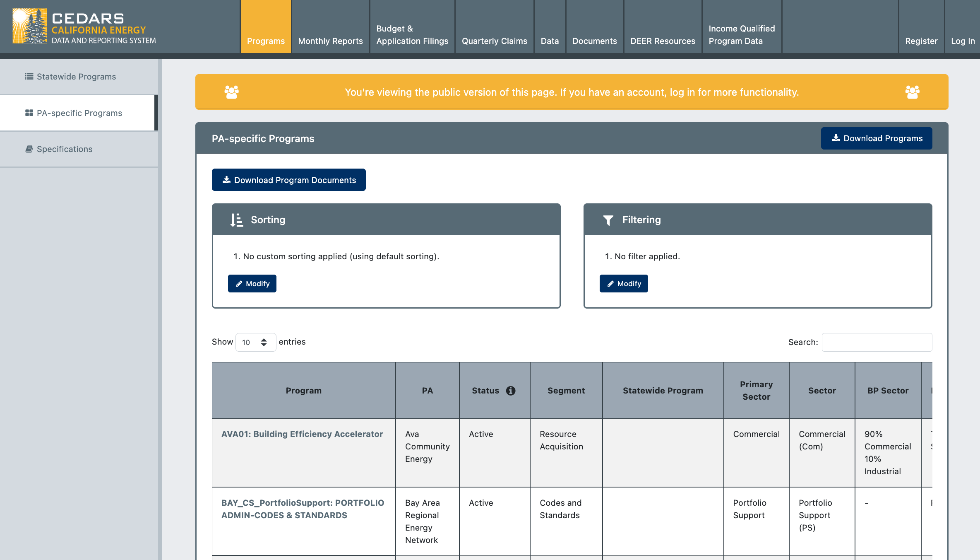Click Modify in the Filtering panel
Viewport: 980px width, 560px height.
pos(624,284)
